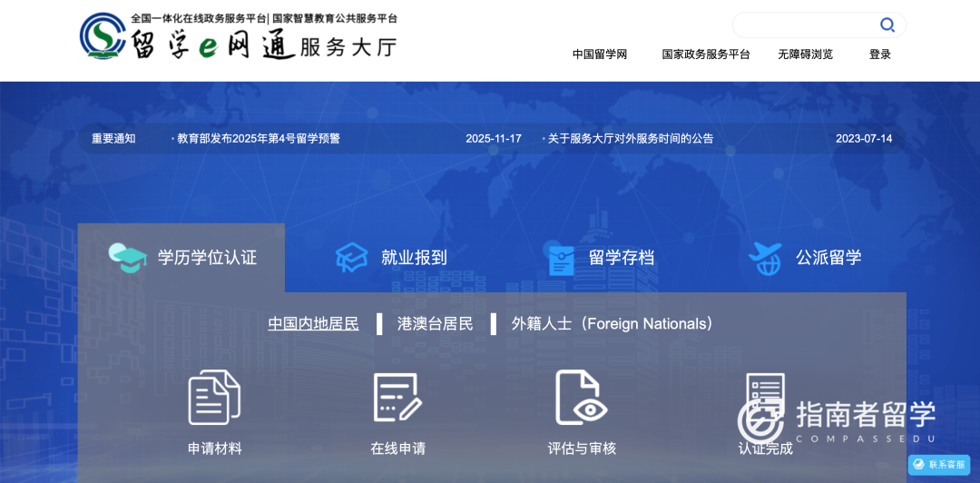Select 外籍人士 (Foreign Nationals) option
The height and width of the screenshot is (483, 980).
612,324
